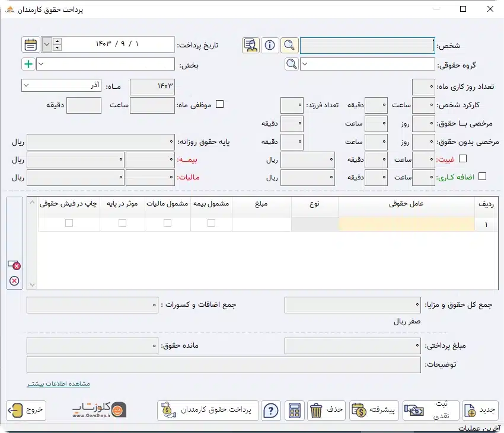Viewport: 504px width, 433px height.
Task: Check موثر در پایه in row 1
Action: [123, 223]
